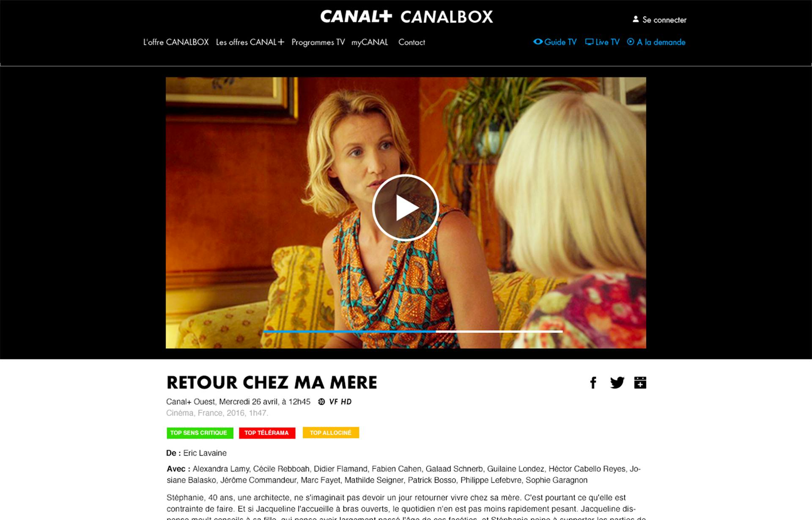
Task: Share on Facebook icon
Action: 593,383
